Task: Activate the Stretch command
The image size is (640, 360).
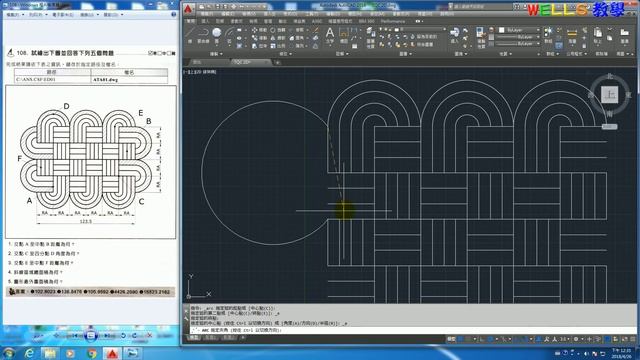Action: pyautogui.click(x=259, y=46)
